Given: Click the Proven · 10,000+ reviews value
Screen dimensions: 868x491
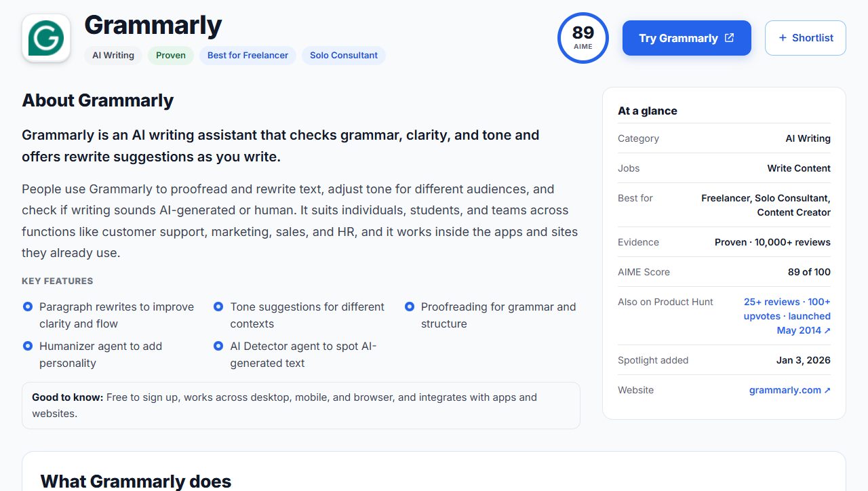Looking at the screenshot, I should tap(772, 242).
